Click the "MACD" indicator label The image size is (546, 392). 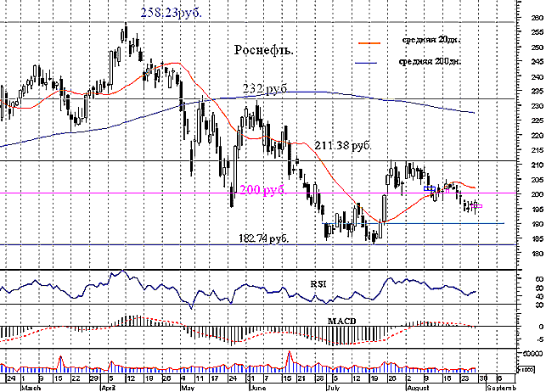pyautogui.click(x=341, y=321)
